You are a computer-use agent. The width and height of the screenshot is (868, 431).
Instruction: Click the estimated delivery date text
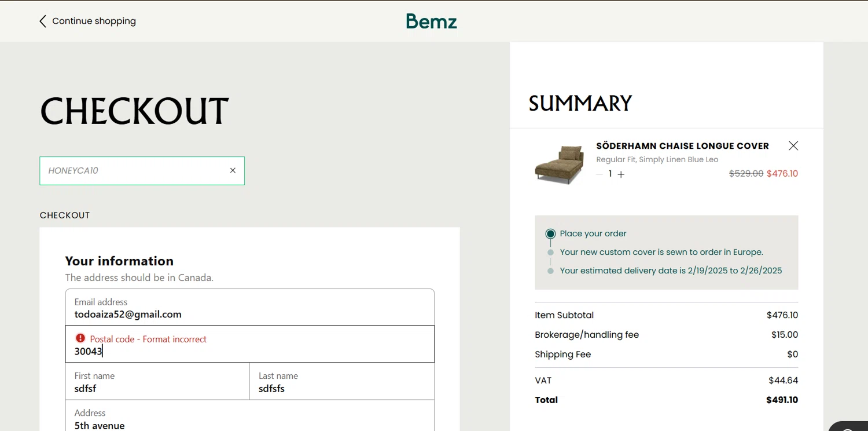click(671, 271)
